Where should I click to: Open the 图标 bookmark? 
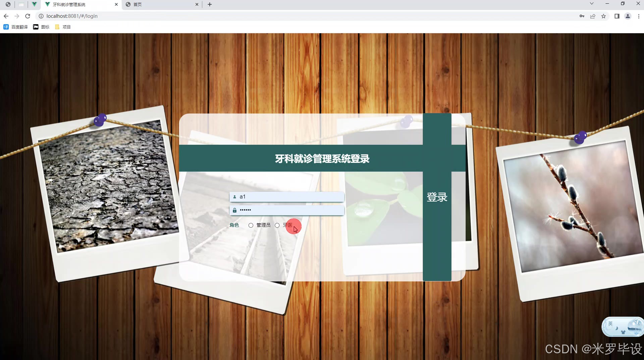point(41,27)
